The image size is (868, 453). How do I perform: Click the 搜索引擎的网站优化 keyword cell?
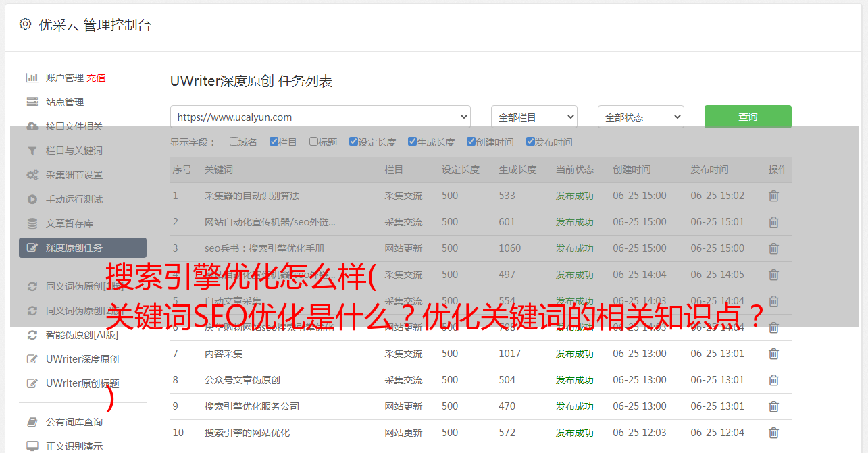click(x=247, y=433)
